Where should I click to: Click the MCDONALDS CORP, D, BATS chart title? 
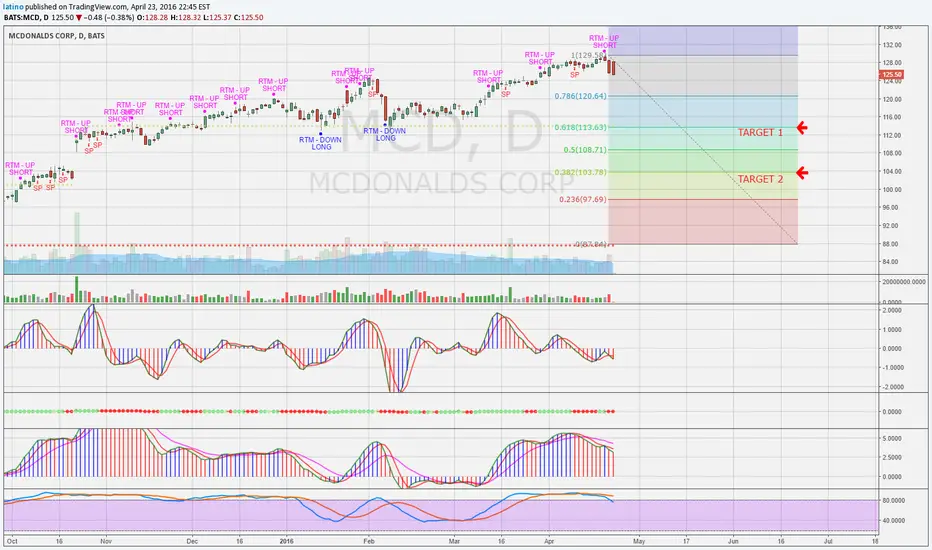pyautogui.click(x=56, y=36)
